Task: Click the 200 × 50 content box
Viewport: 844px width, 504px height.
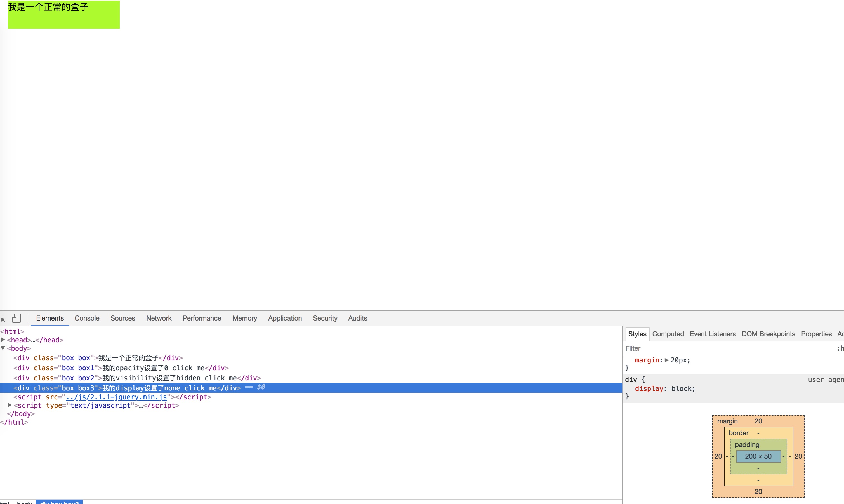Action: tap(758, 456)
